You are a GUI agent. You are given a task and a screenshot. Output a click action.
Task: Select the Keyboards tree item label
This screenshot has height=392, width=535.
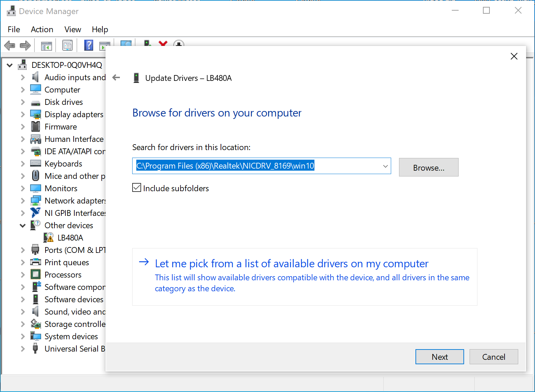(63, 164)
